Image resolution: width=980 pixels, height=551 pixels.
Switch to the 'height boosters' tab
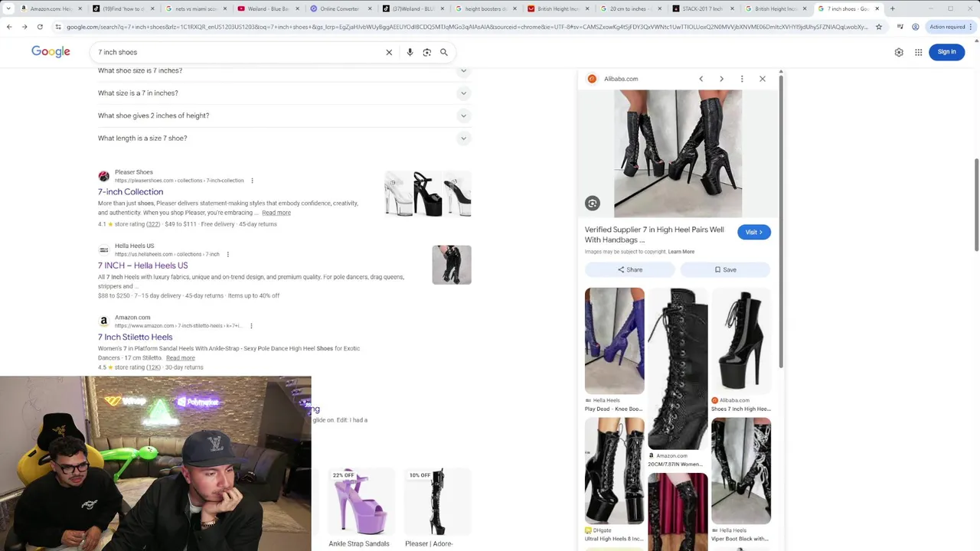pyautogui.click(x=486, y=8)
